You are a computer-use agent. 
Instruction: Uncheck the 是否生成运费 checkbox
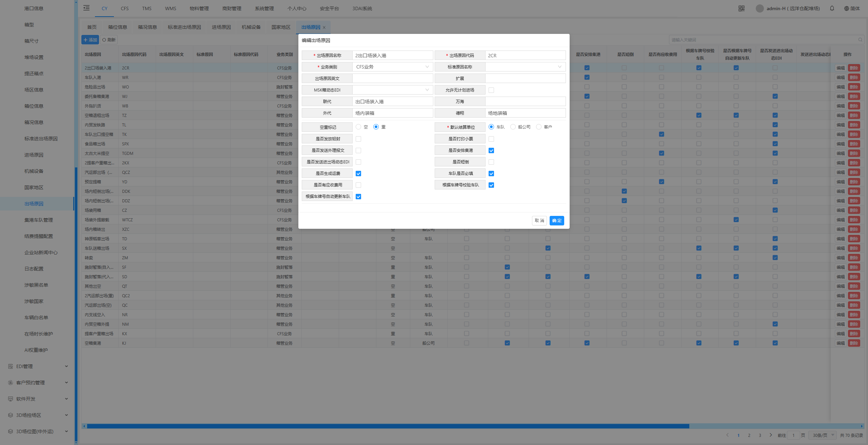(x=358, y=174)
